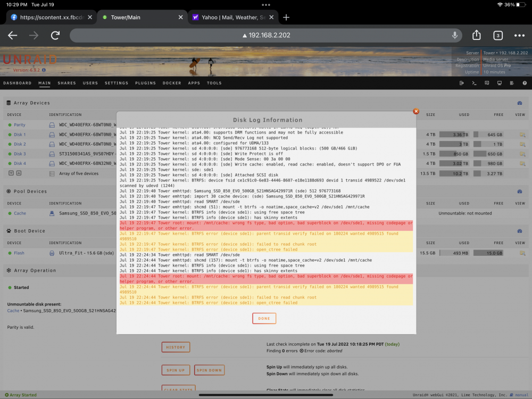
Task: Browse Disk 4 contents via view icon
Action: pos(522,163)
